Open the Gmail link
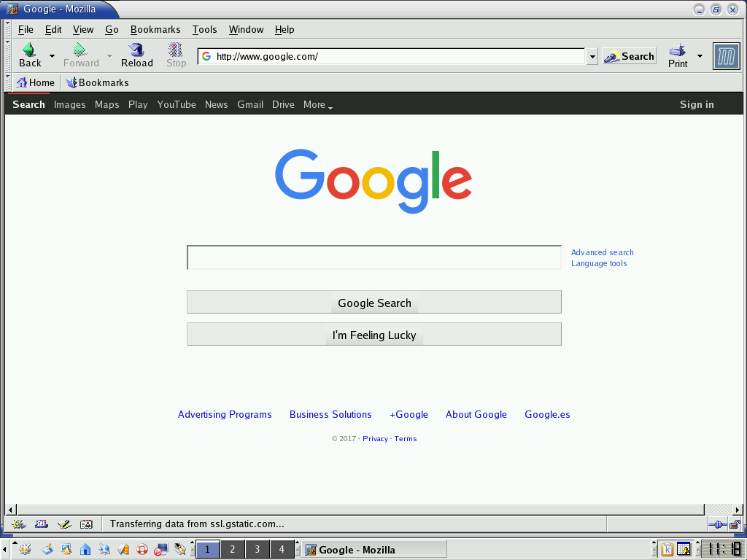747x560 pixels. [250, 104]
